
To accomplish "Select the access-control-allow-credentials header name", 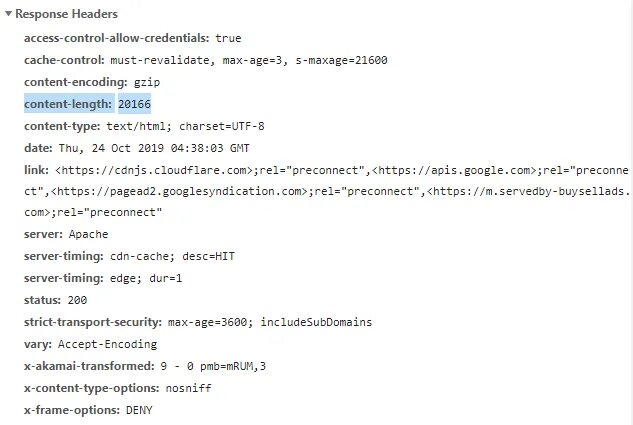I will [116, 38].
